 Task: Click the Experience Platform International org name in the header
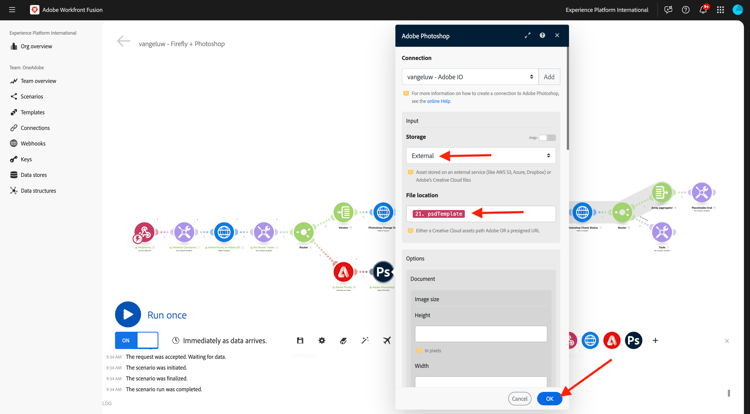point(607,10)
